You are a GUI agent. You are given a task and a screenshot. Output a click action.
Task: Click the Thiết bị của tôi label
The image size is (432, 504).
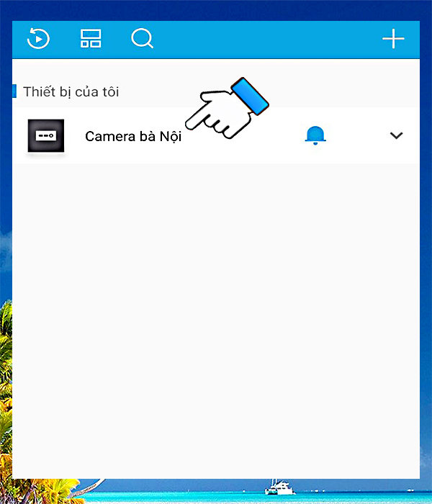71,91
